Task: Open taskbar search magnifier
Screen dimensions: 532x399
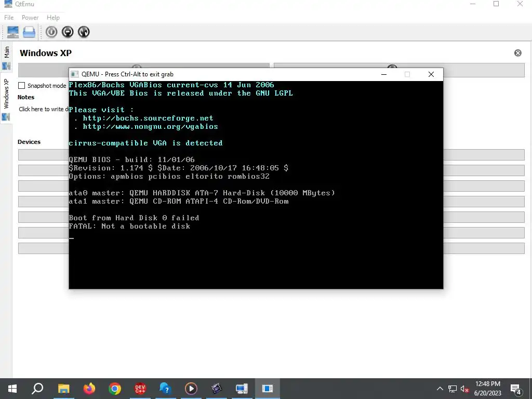Action: coord(37,389)
